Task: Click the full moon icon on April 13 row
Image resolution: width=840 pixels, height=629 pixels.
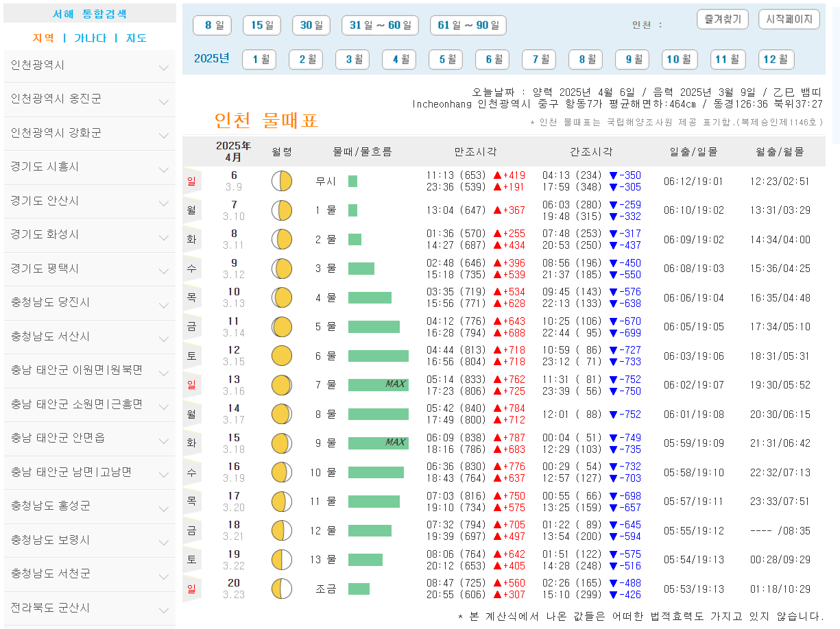Action: 281,384
